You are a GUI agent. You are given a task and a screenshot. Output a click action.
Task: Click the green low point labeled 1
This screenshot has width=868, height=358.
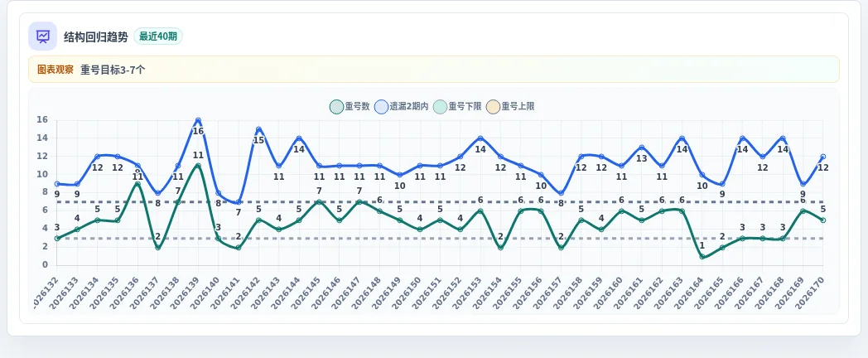(x=702, y=257)
